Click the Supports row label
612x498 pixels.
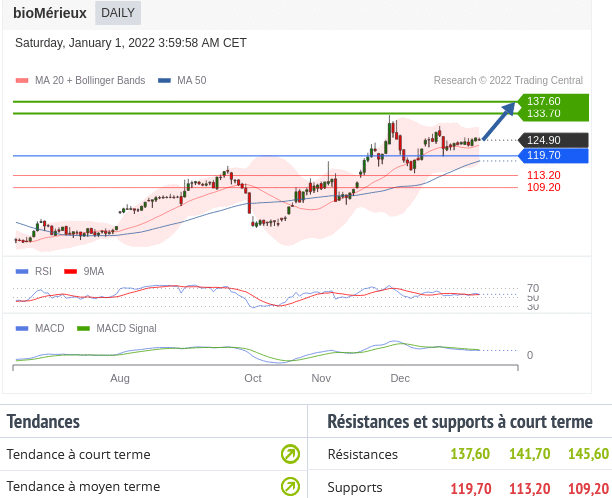tap(355, 487)
